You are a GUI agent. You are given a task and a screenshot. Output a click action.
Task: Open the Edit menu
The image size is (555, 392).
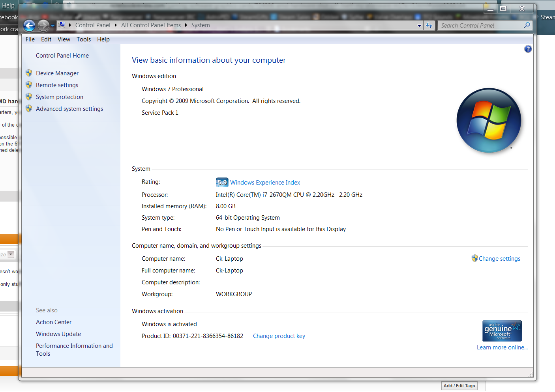click(x=46, y=39)
